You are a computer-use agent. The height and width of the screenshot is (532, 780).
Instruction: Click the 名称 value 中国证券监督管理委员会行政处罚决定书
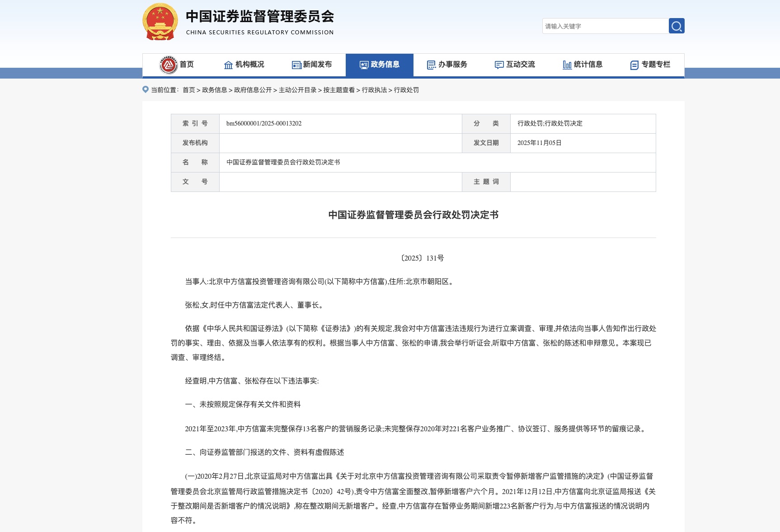pyautogui.click(x=283, y=162)
